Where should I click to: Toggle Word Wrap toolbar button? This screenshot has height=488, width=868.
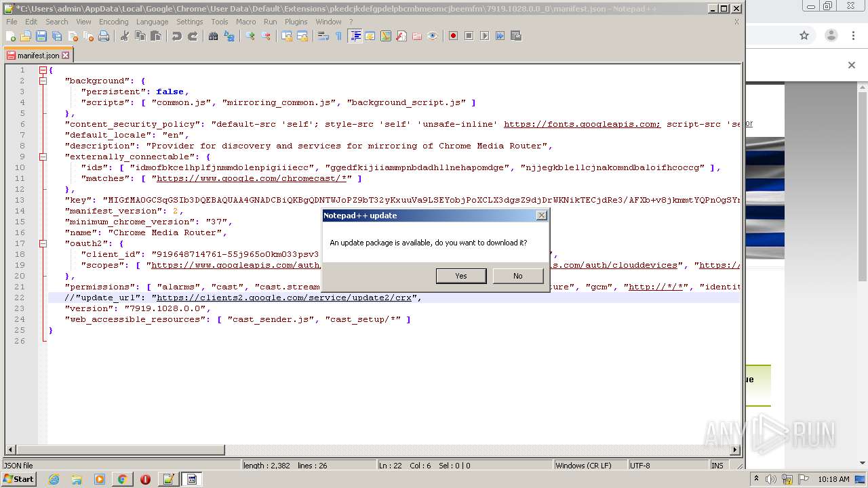coord(323,36)
